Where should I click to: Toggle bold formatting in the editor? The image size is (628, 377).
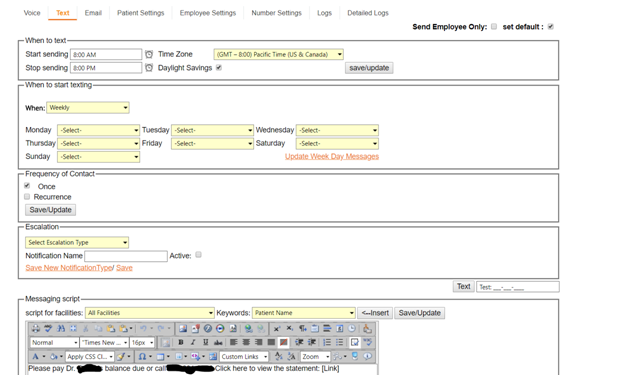pyautogui.click(x=181, y=343)
